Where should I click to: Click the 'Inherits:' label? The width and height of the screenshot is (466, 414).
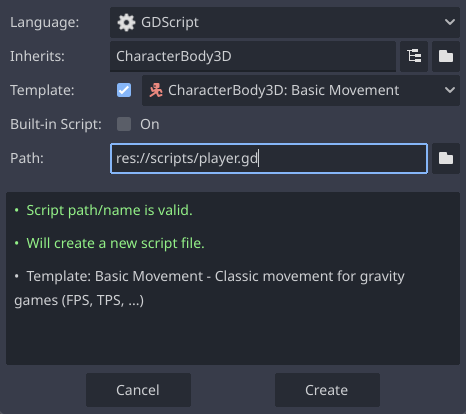click(37, 56)
